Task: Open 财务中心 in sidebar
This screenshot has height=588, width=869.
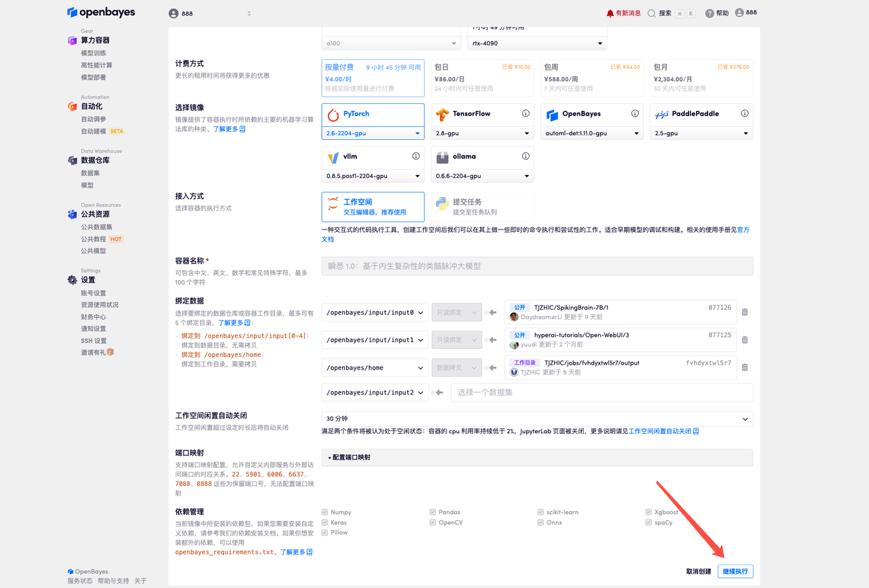Action: [x=94, y=316]
